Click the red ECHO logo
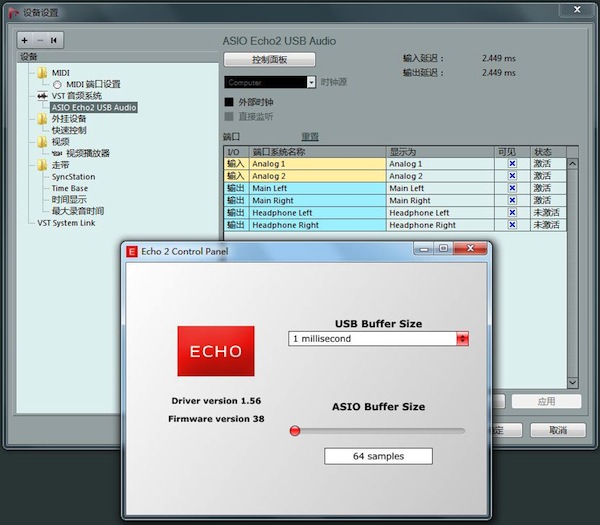This screenshot has height=525, width=600. (215, 351)
